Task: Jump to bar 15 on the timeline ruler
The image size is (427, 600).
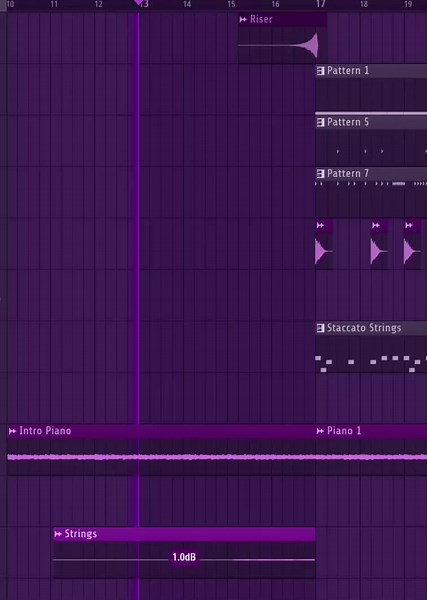Action: pyautogui.click(x=231, y=4)
